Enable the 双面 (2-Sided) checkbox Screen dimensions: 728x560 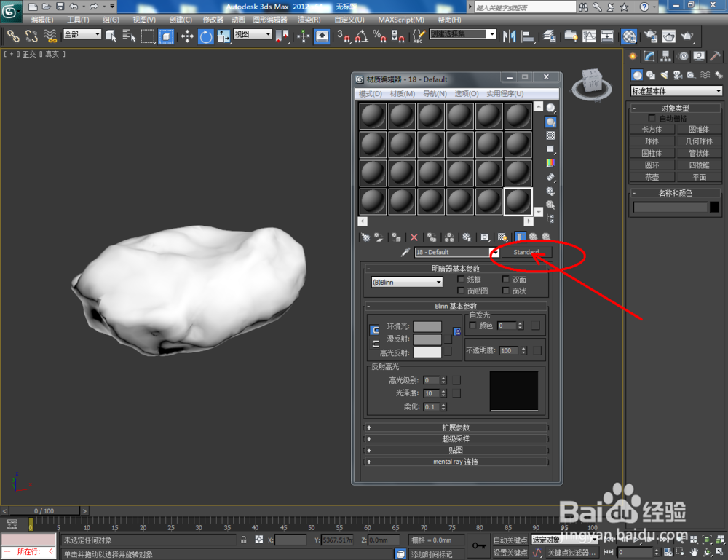click(506, 279)
